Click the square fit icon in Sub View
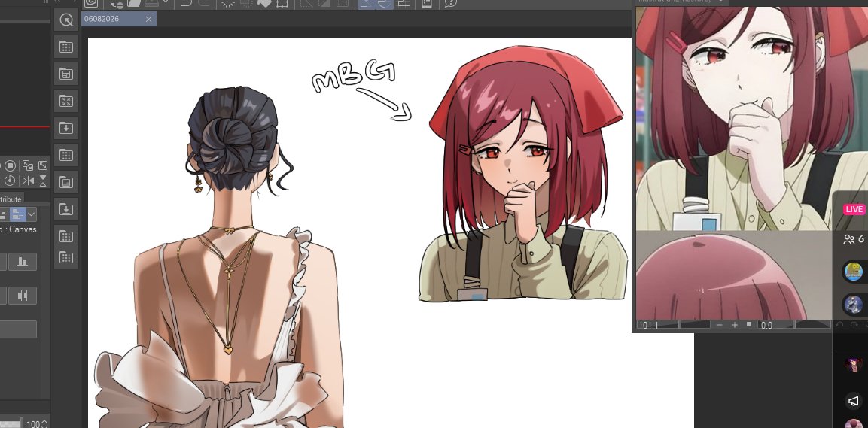Image resolution: width=868 pixels, height=428 pixels. tap(748, 325)
